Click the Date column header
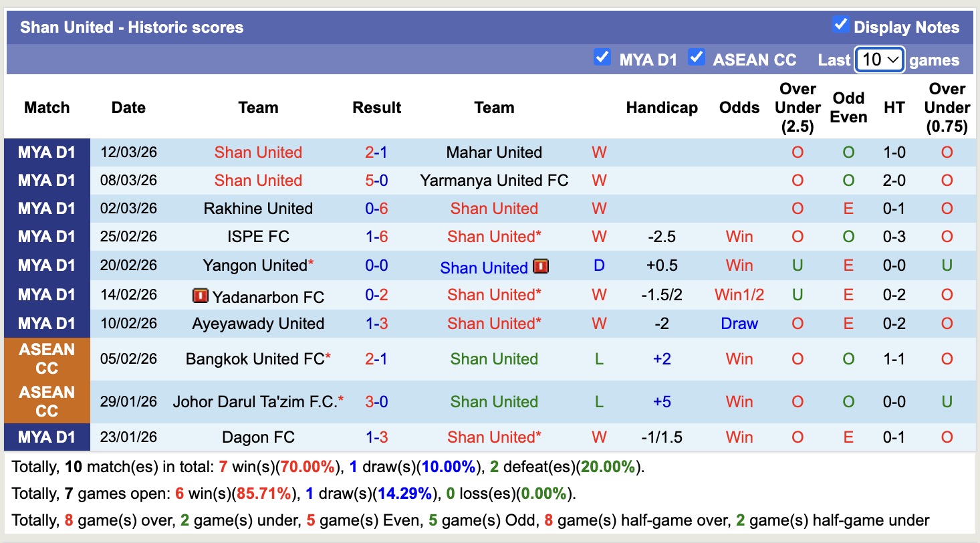980x543 pixels. (x=128, y=107)
